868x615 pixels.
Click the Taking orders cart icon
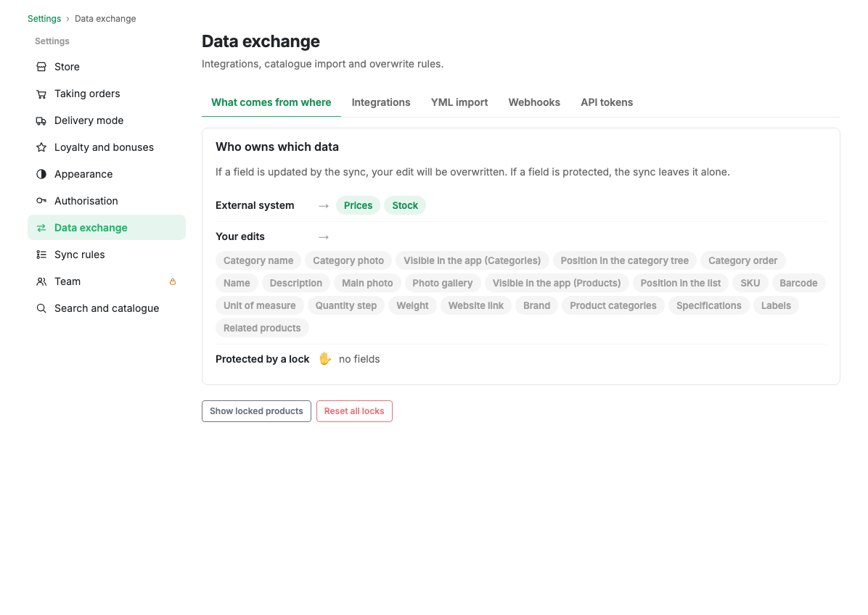[x=41, y=94]
